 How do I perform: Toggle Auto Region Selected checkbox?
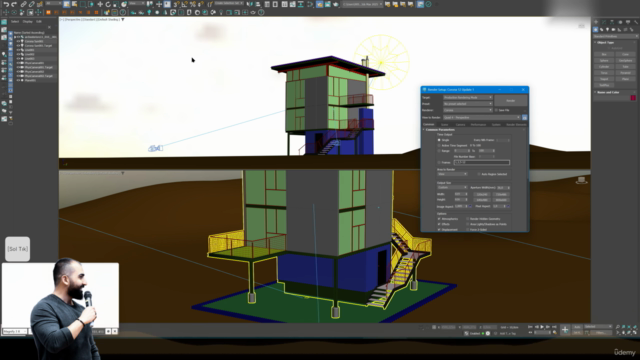479,174
